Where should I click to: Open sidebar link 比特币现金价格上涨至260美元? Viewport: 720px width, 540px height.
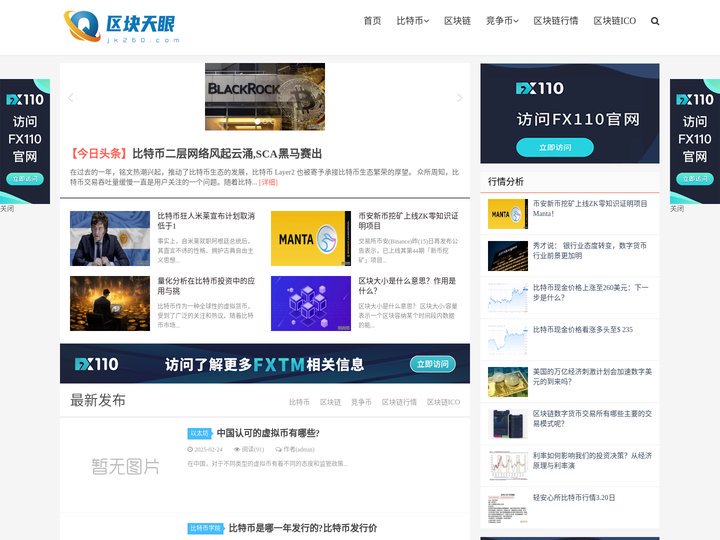tap(591, 292)
